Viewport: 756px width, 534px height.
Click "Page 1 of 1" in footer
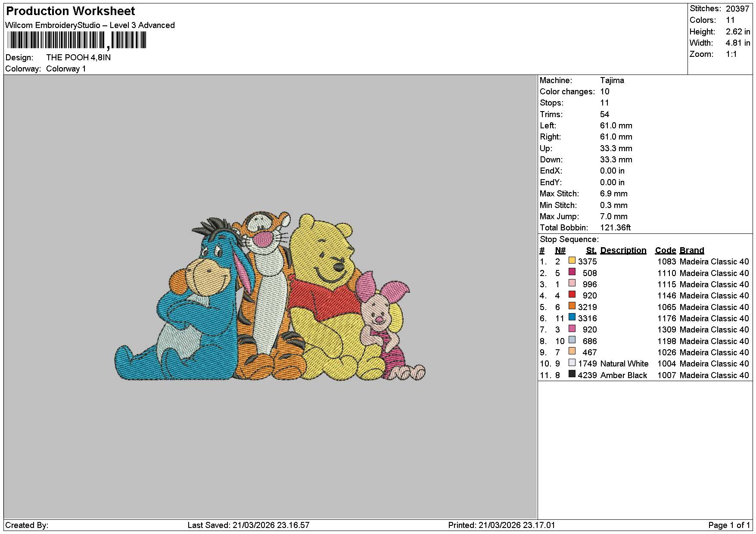[x=729, y=525]
